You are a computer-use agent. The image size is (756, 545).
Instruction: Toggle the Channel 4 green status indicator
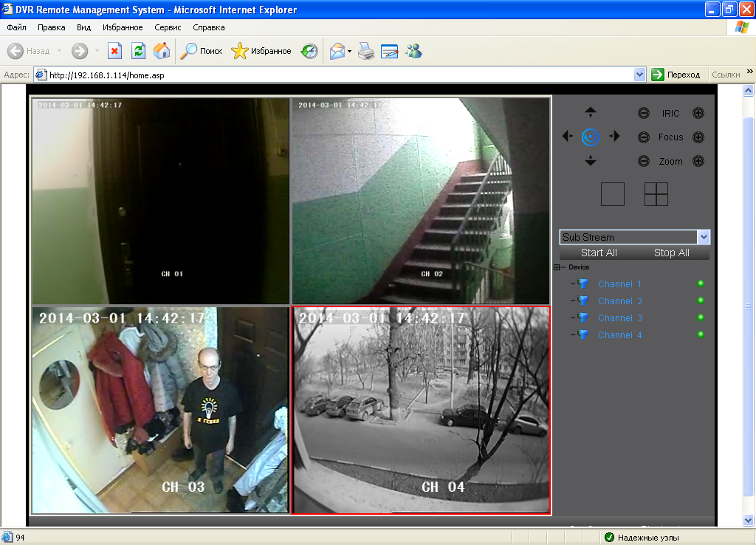pos(700,335)
